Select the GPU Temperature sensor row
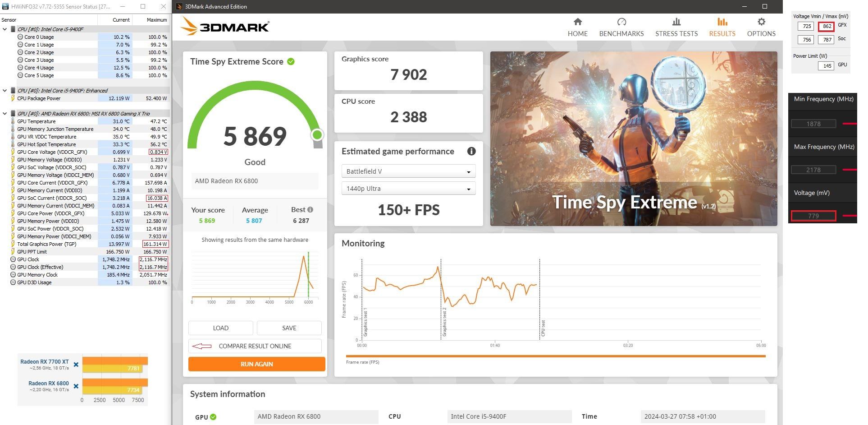 (x=85, y=121)
